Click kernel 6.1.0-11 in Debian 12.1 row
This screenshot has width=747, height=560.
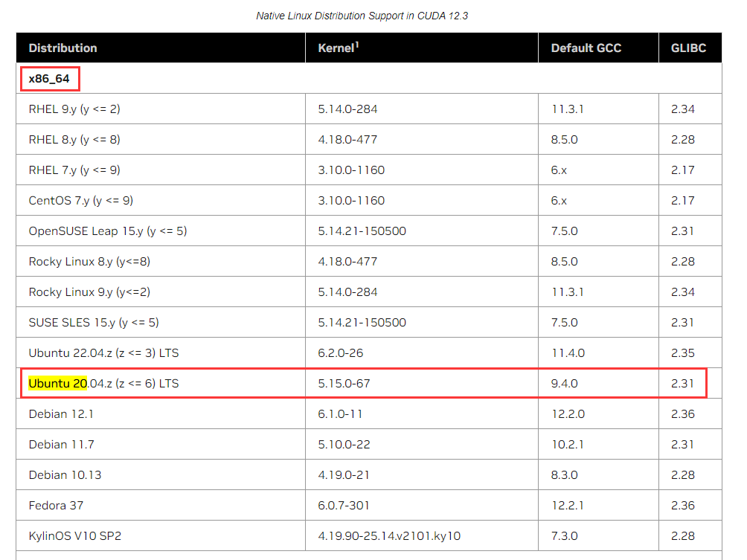coord(340,413)
